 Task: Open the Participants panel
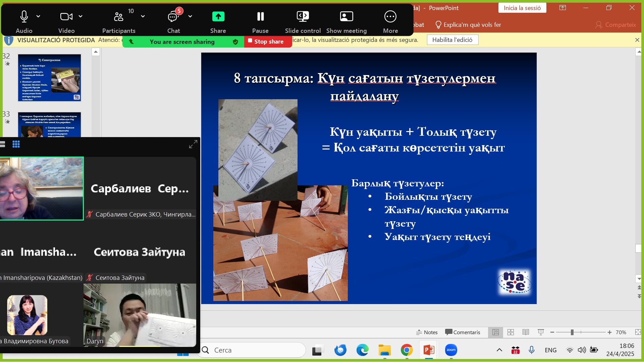pos(118,17)
